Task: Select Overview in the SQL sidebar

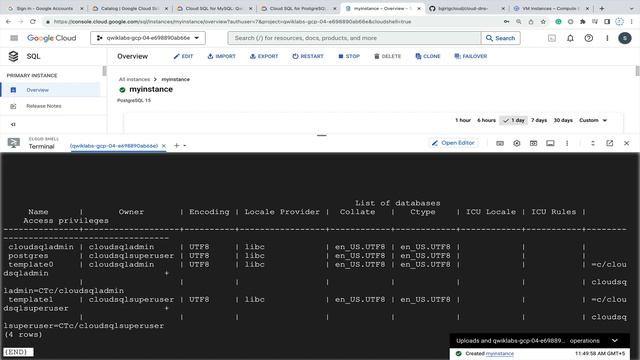Action: (50, 90)
